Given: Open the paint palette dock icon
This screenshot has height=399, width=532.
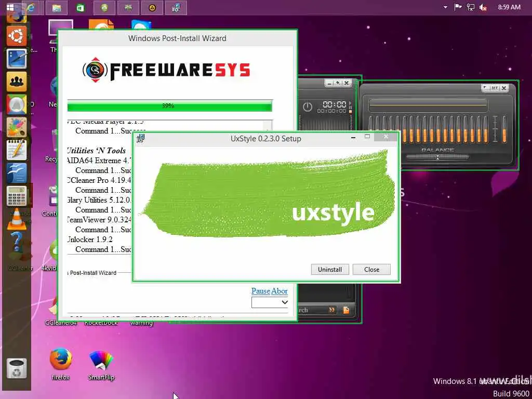Looking at the screenshot, I should (x=16, y=127).
